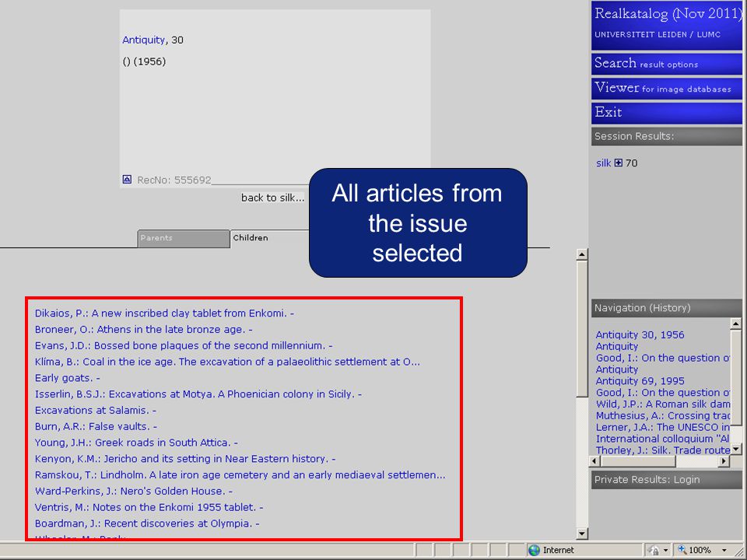The image size is (747, 560).
Task: Open Boardman: Recent discoveries at Olympia
Action: pyautogui.click(x=147, y=523)
